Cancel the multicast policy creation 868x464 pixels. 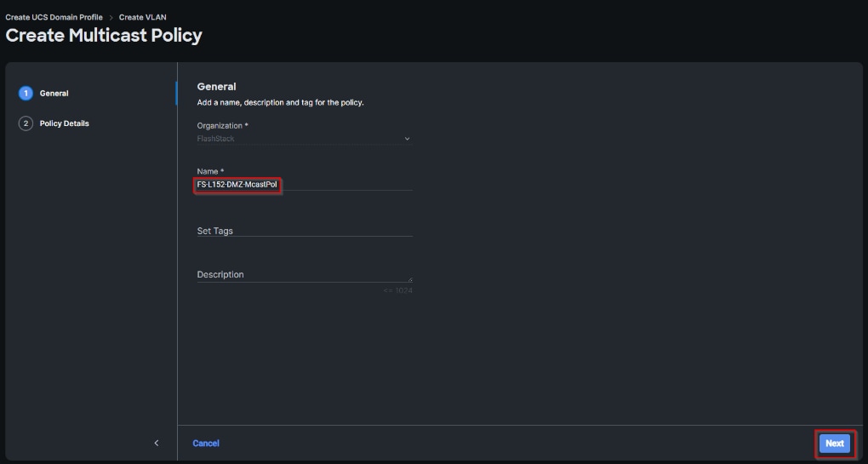206,443
